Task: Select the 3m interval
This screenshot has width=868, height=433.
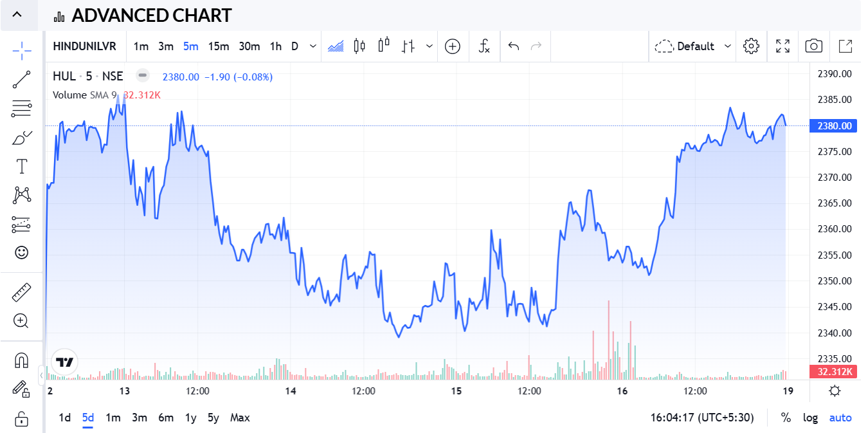Action: coord(166,46)
